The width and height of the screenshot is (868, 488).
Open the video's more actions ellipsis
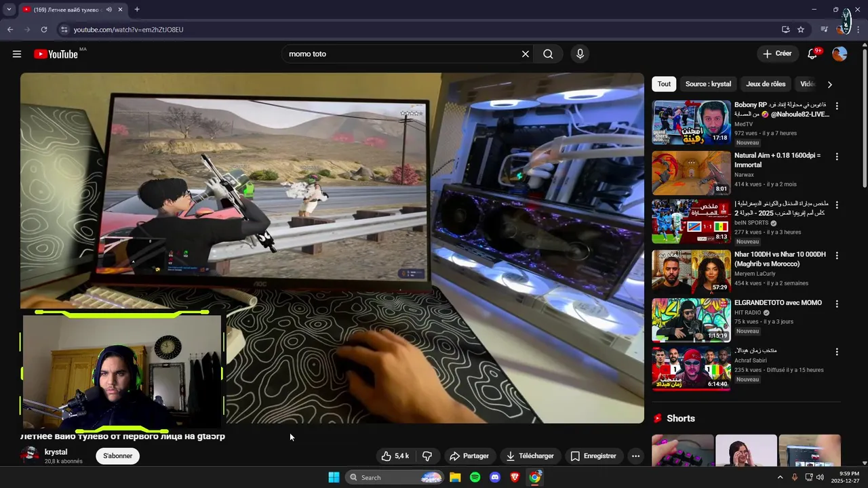(635, 456)
